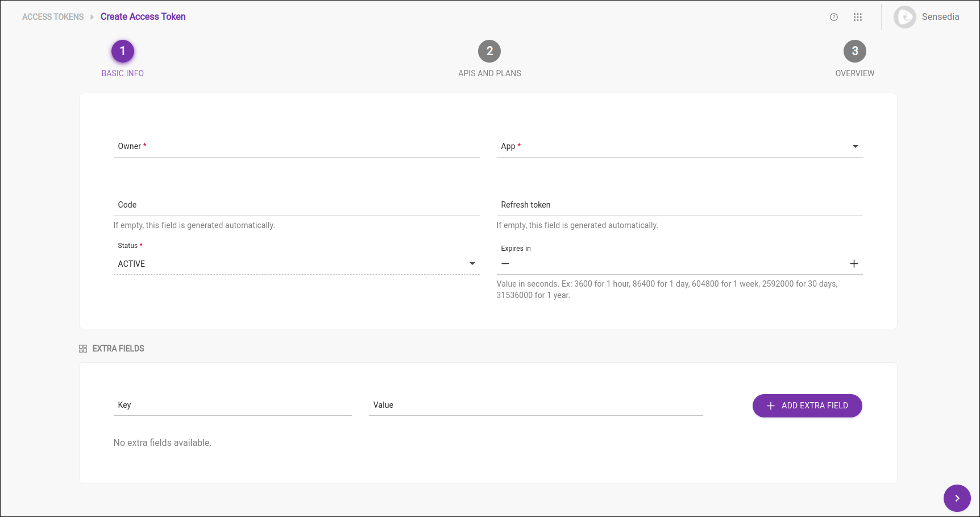Click the Add Extra Field button
980x517 pixels.
(x=807, y=406)
